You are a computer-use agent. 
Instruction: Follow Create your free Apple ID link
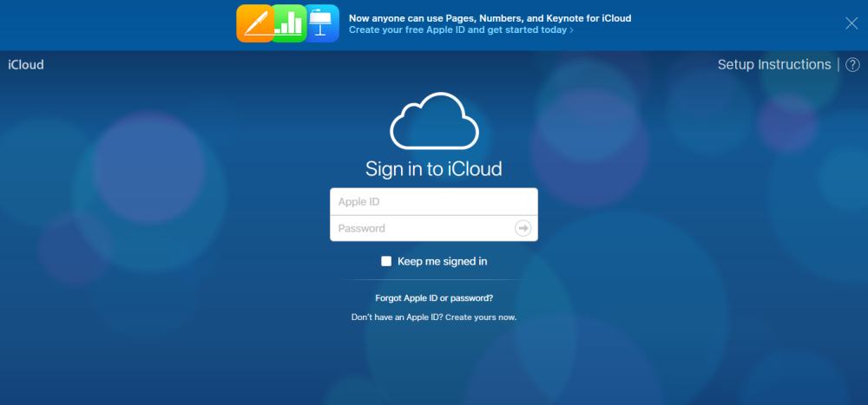click(x=461, y=29)
